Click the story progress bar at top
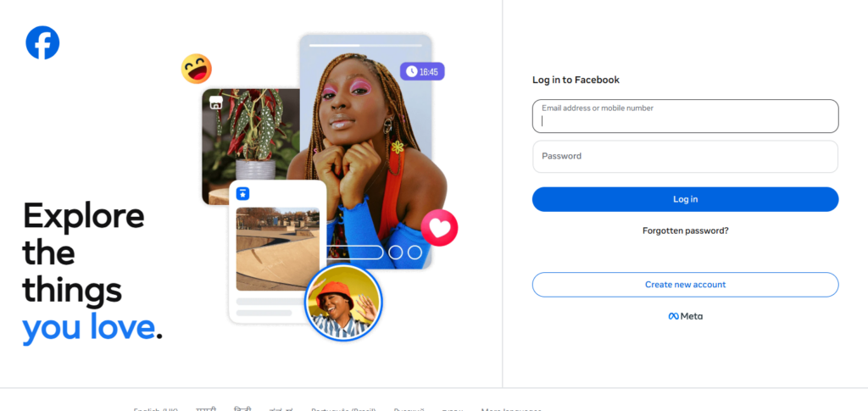 pyautogui.click(x=365, y=46)
